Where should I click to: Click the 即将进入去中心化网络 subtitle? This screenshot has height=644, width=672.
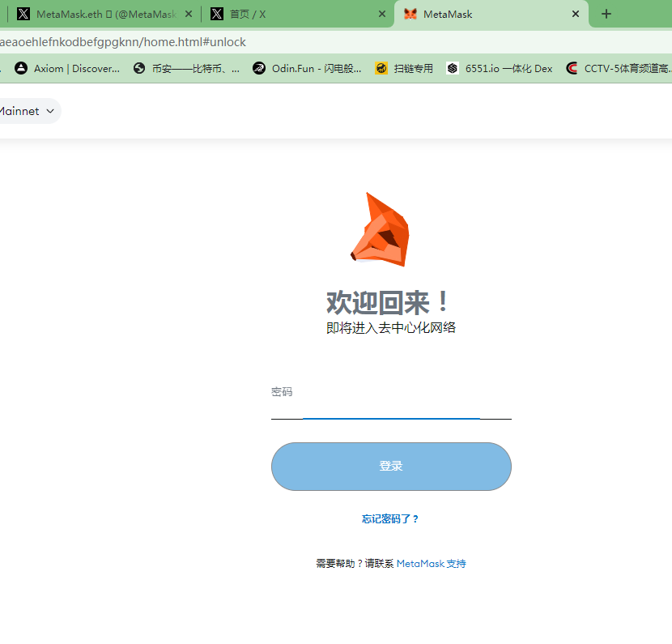click(x=391, y=328)
